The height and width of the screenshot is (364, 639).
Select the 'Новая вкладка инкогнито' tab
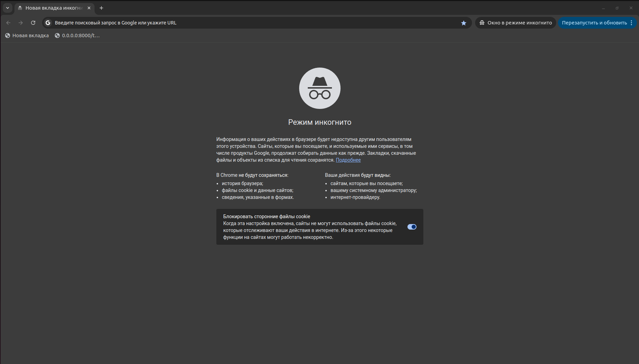tap(52, 8)
